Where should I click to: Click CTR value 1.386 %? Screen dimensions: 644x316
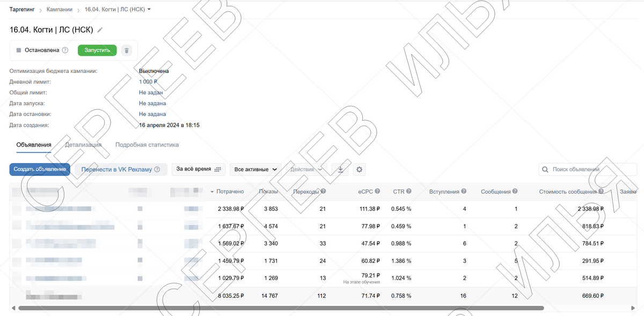401,261
